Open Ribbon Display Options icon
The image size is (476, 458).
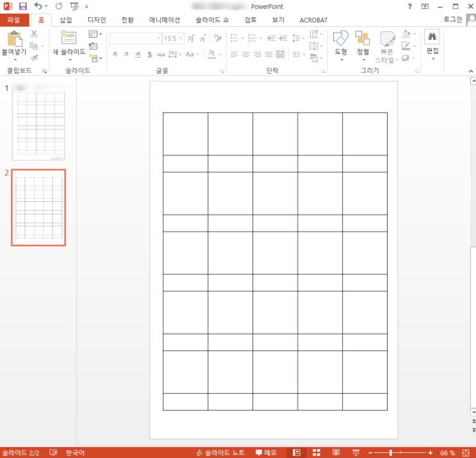click(425, 6)
